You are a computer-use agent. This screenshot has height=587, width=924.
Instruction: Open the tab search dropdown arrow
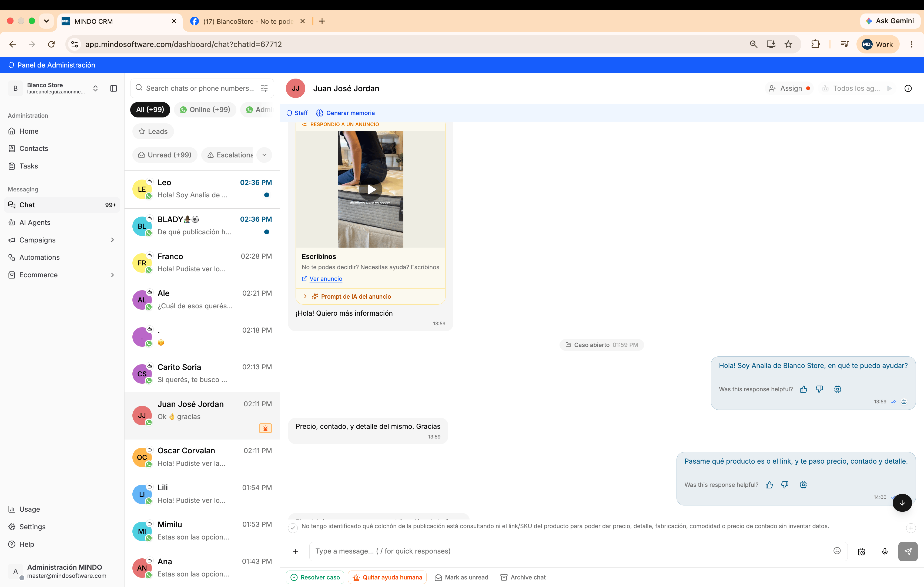coord(46,21)
